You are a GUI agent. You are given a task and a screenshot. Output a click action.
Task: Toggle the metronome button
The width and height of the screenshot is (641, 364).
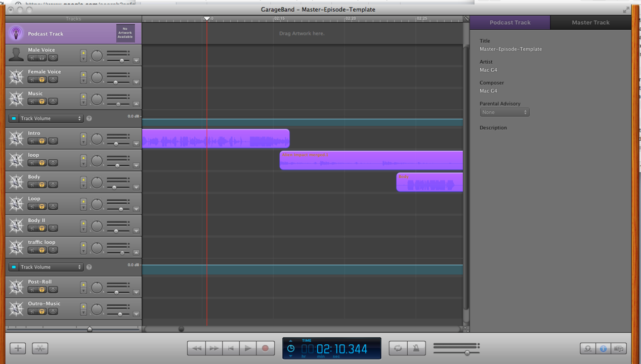coord(416,348)
